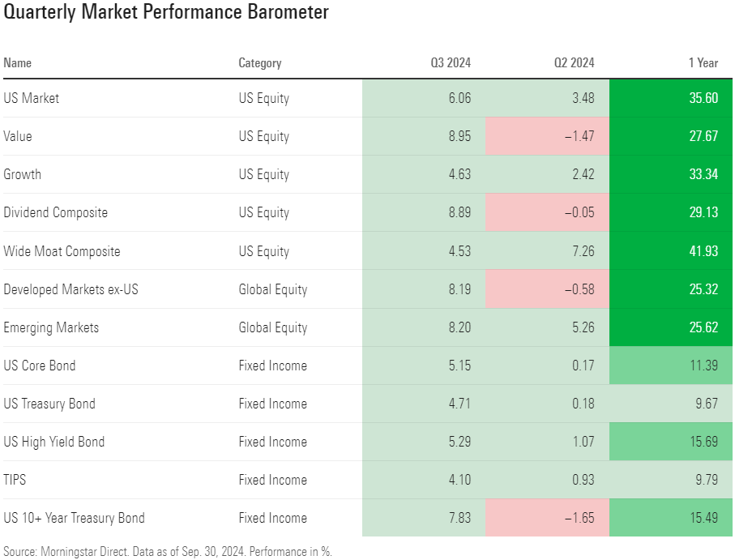Click Developed Markets ex-US Q2 value -0.58

click(x=578, y=289)
